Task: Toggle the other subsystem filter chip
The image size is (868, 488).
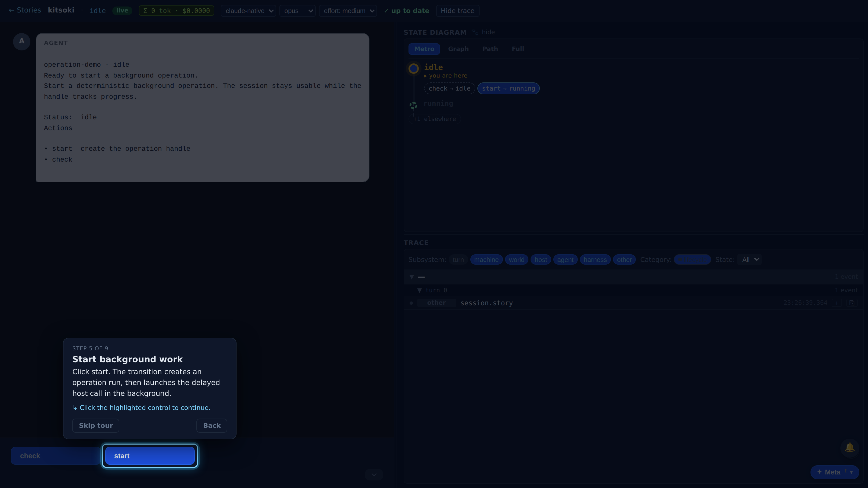Action: click(x=624, y=260)
